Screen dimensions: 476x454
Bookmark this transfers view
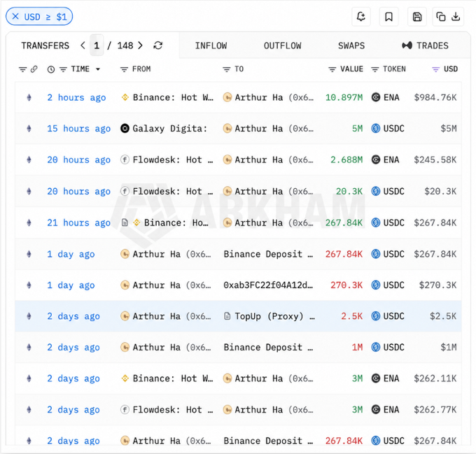[x=388, y=16]
